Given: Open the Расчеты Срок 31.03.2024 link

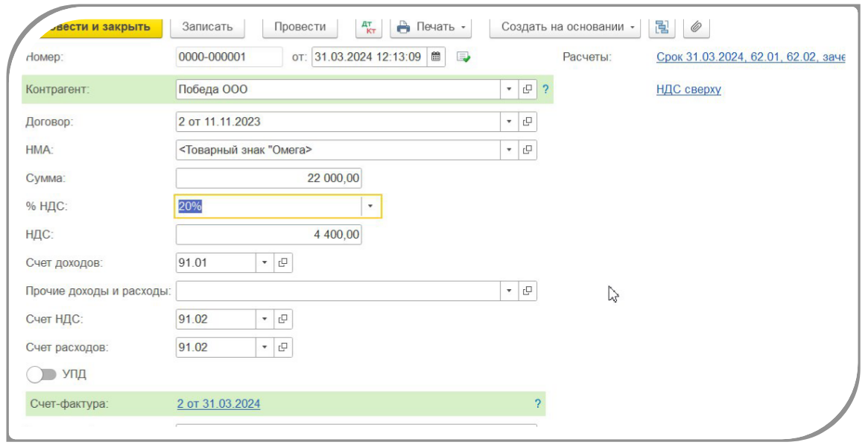Looking at the screenshot, I should [x=750, y=57].
